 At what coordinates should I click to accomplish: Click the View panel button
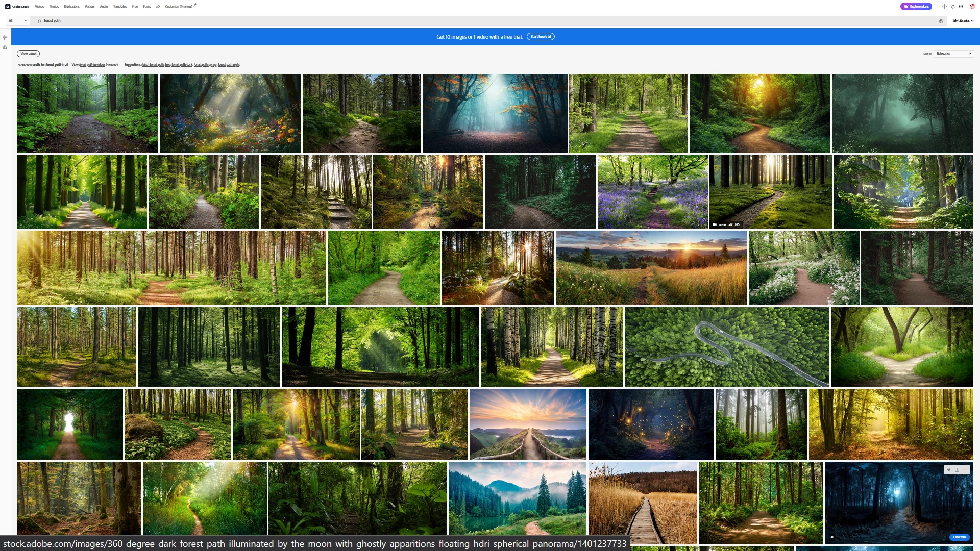click(28, 54)
